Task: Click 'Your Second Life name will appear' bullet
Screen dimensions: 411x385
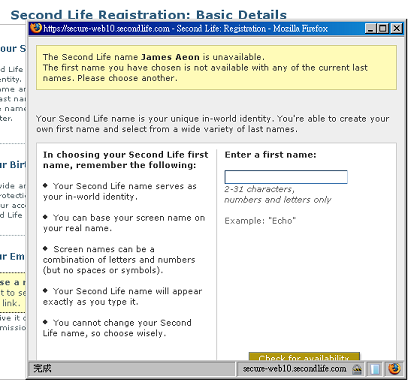Action: point(122,296)
